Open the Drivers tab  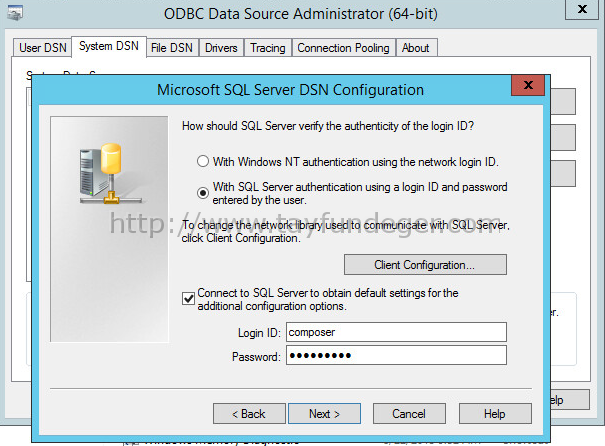pos(221,48)
